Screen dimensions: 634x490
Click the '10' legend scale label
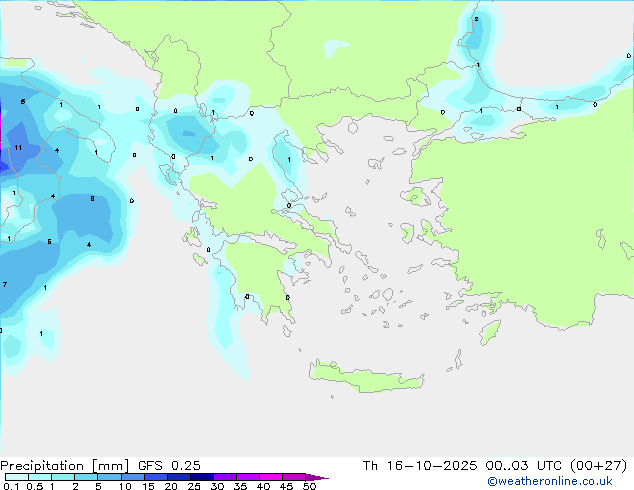(x=125, y=486)
